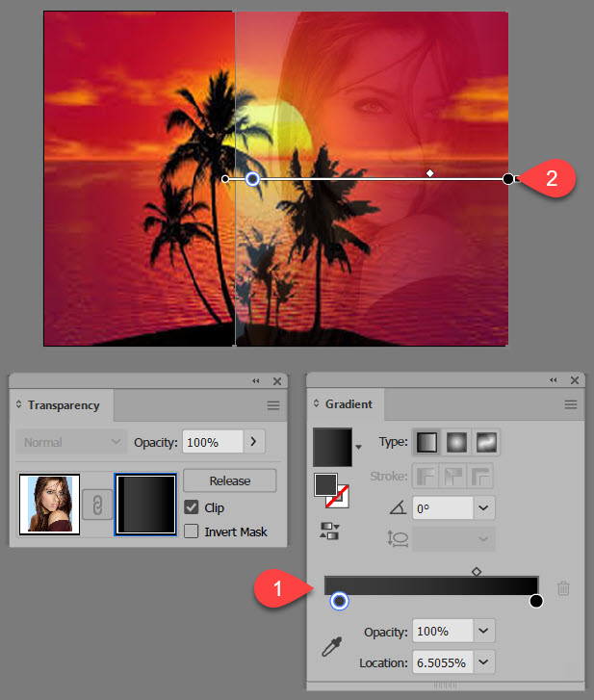
Task: Select the third stroke gradient option
Action: (480, 476)
